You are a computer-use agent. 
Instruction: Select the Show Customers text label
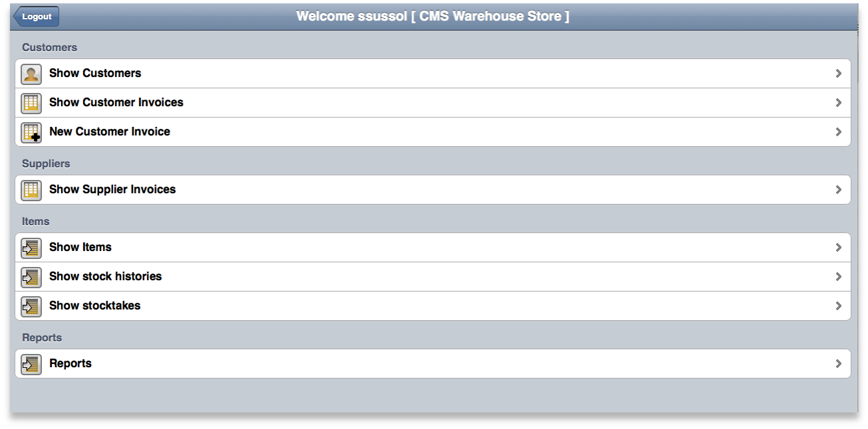(95, 73)
